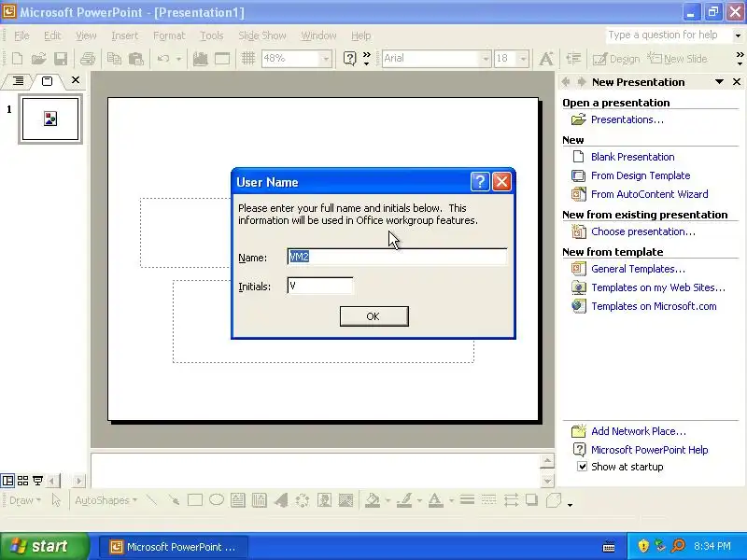Select Slide Sorter View button
The width and height of the screenshot is (747, 560).
22,481
